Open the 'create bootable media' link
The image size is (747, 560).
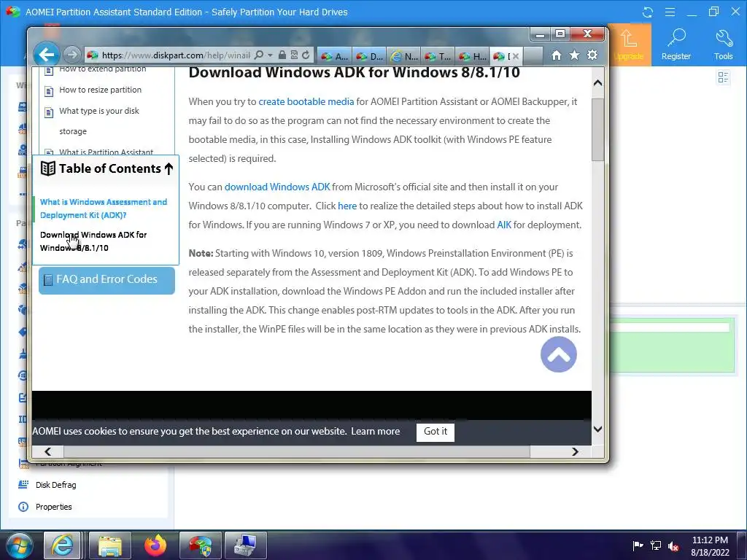pos(306,101)
